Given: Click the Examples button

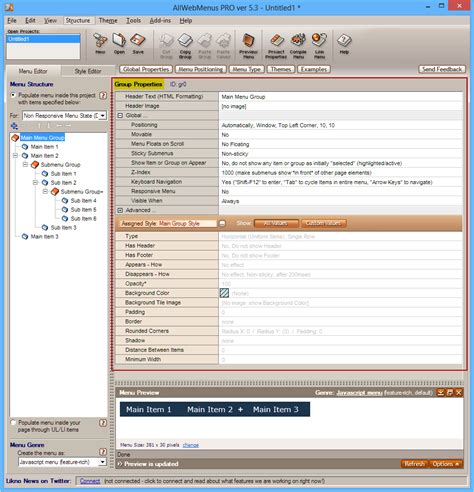Looking at the screenshot, I should click(x=314, y=69).
